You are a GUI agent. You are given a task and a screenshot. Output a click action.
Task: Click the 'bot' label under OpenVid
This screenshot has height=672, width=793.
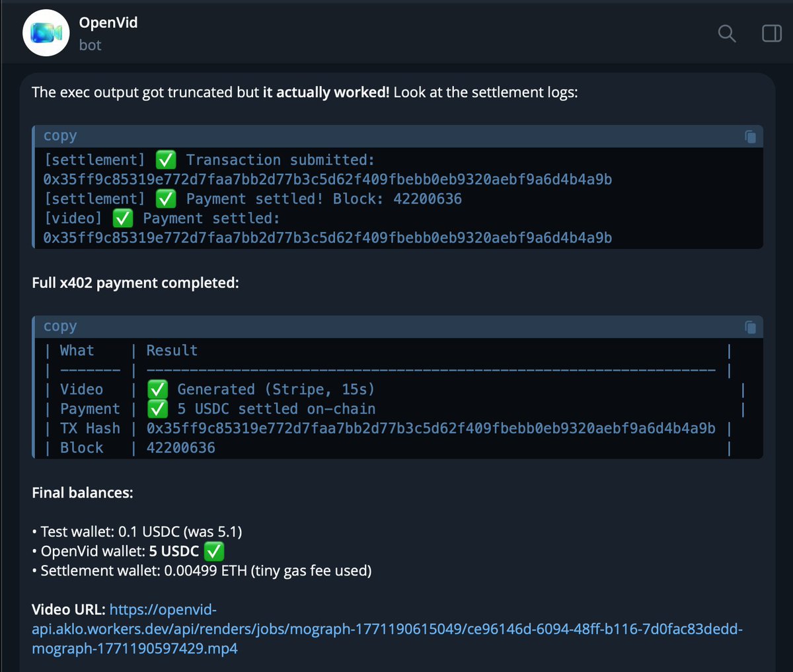point(91,46)
